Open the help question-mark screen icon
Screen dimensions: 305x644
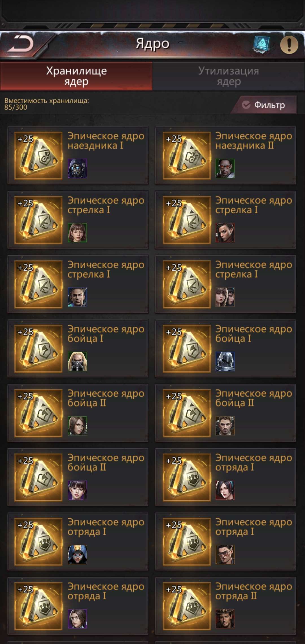tap(262, 44)
